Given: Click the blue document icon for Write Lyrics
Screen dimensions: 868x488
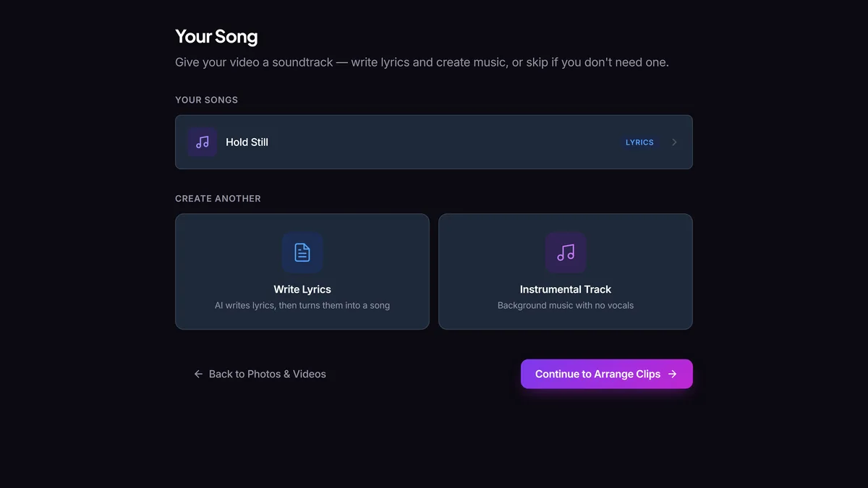Looking at the screenshot, I should click(302, 252).
